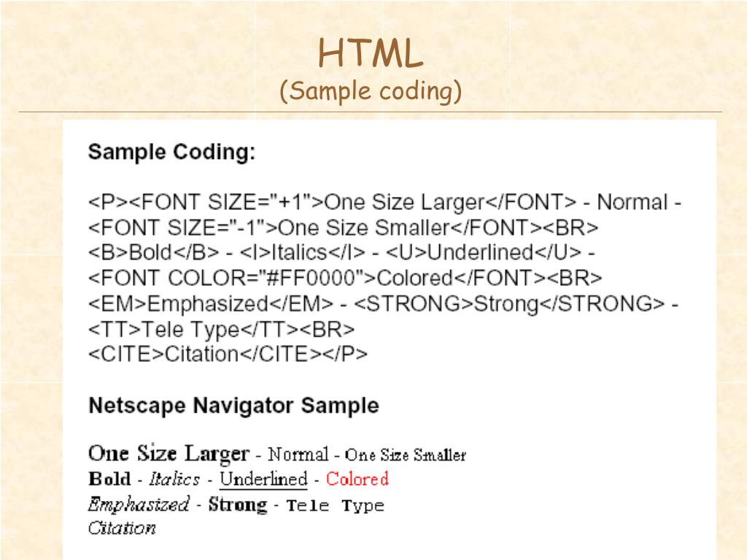747x560 pixels.
Task: Click the rendered One Size Larger text
Action: point(169,454)
